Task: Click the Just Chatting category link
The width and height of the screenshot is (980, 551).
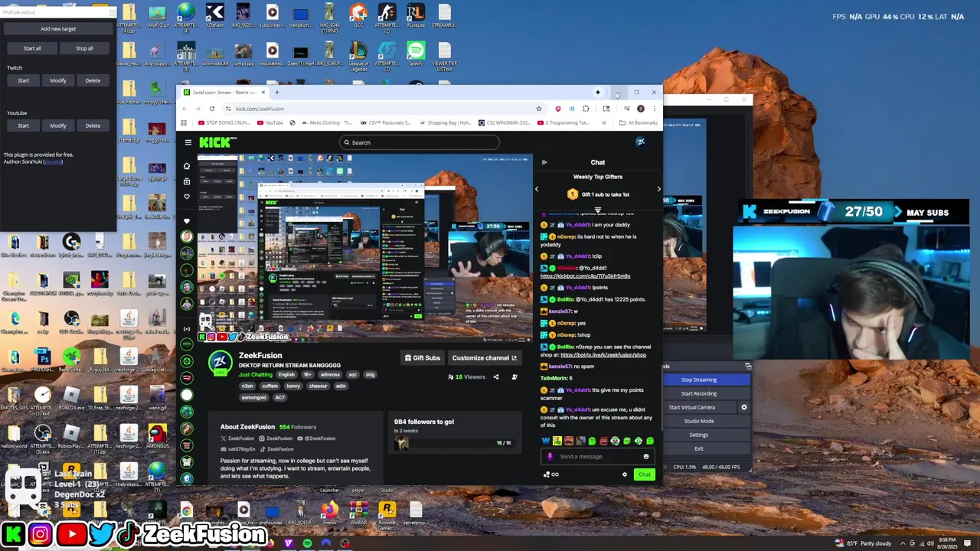Action: 256,375
